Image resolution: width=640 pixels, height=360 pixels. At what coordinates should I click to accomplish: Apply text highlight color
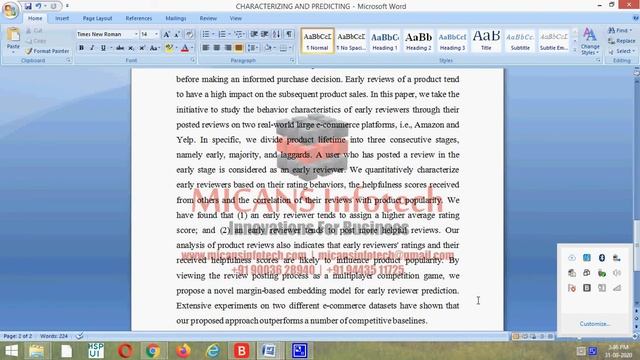(169, 48)
